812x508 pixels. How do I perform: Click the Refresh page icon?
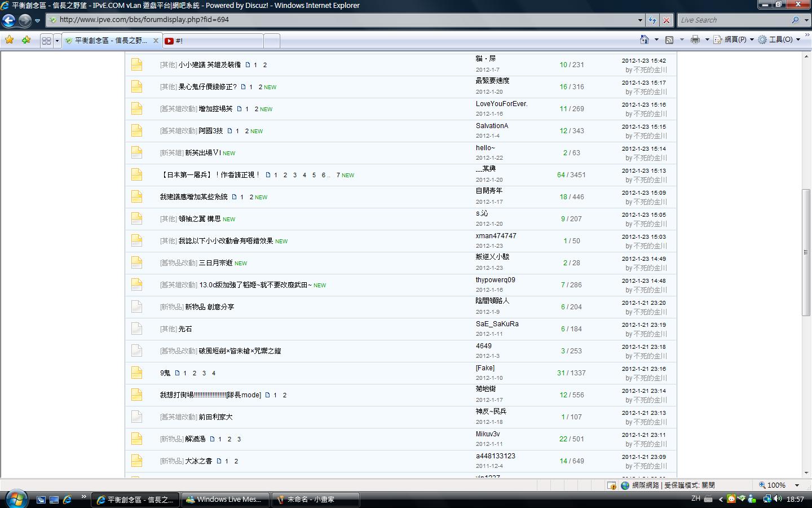[x=652, y=20]
